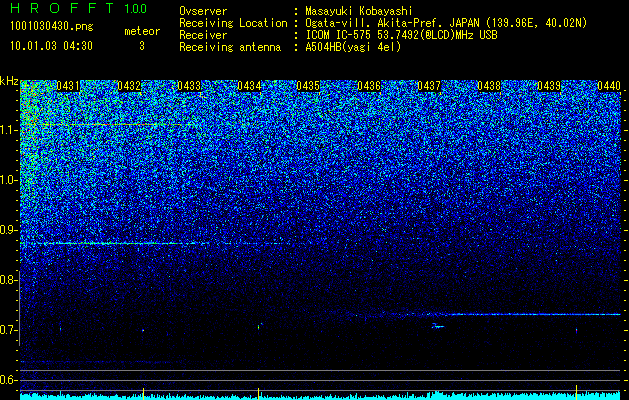Select antenna value A504HB(yagi 4el)

point(353,47)
